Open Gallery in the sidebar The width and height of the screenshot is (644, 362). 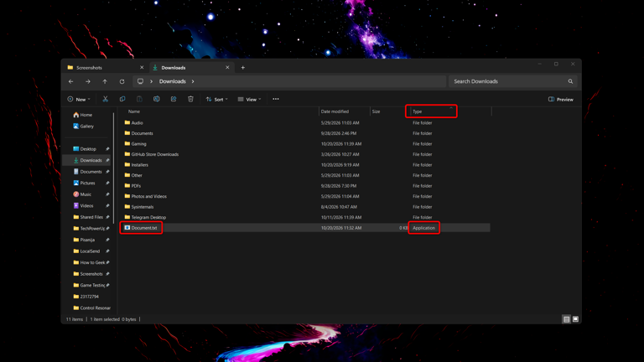[86, 126]
